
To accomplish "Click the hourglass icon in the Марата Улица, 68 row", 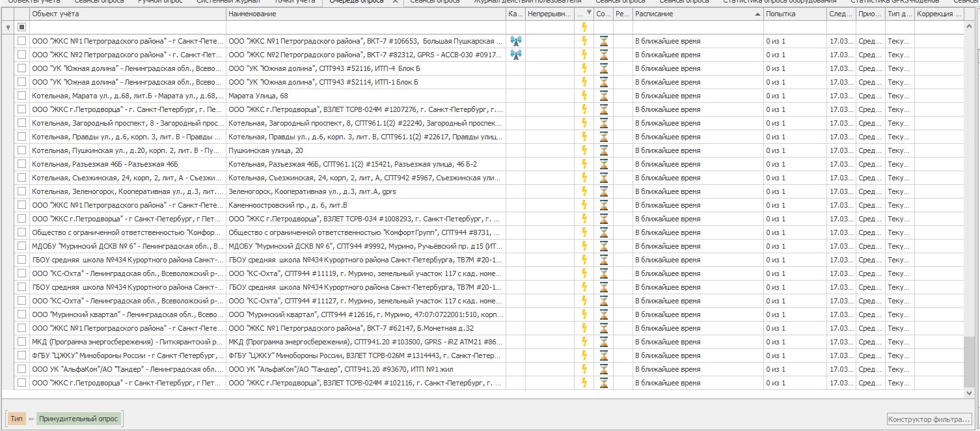I will coord(604,96).
